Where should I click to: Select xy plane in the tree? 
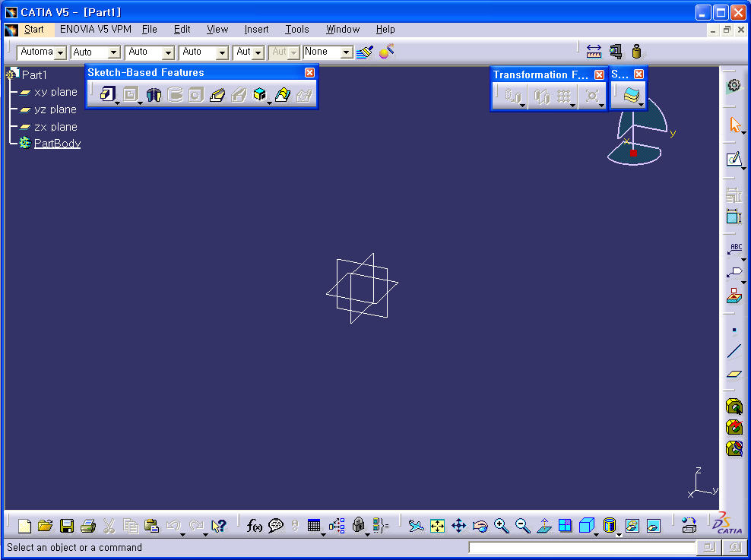click(x=55, y=92)
